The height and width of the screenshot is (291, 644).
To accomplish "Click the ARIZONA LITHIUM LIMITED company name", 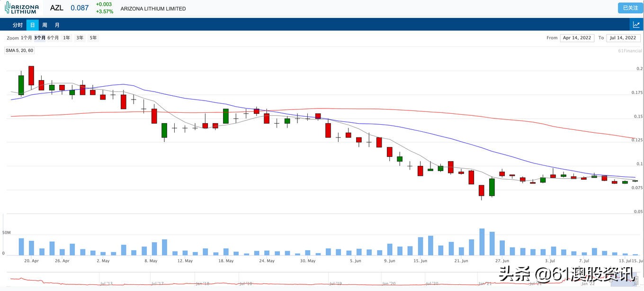I will (x=153, y=9).
